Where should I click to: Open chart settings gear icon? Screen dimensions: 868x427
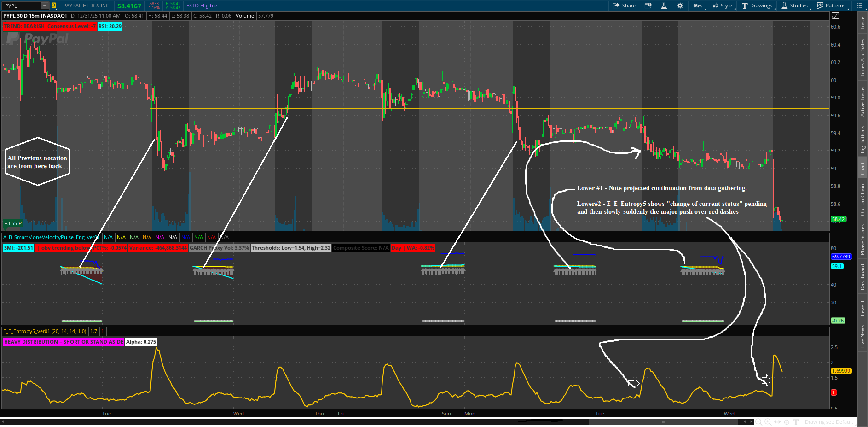(x=680, y=6)
